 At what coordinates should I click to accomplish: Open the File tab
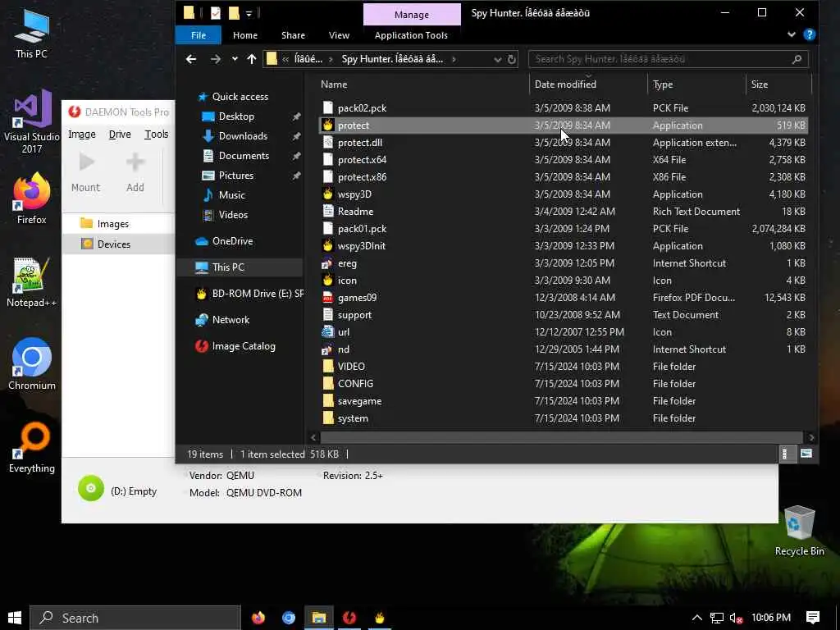199,35
